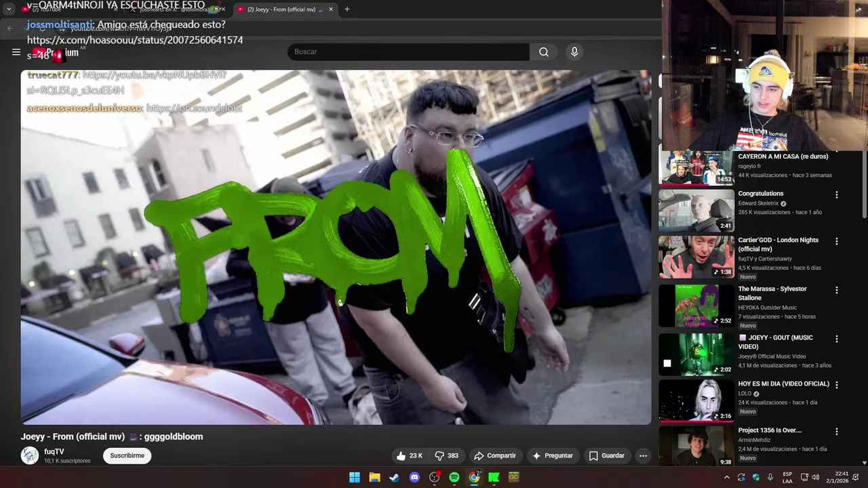
Task: Open volume control in system tray
Action: coord(815,477)
